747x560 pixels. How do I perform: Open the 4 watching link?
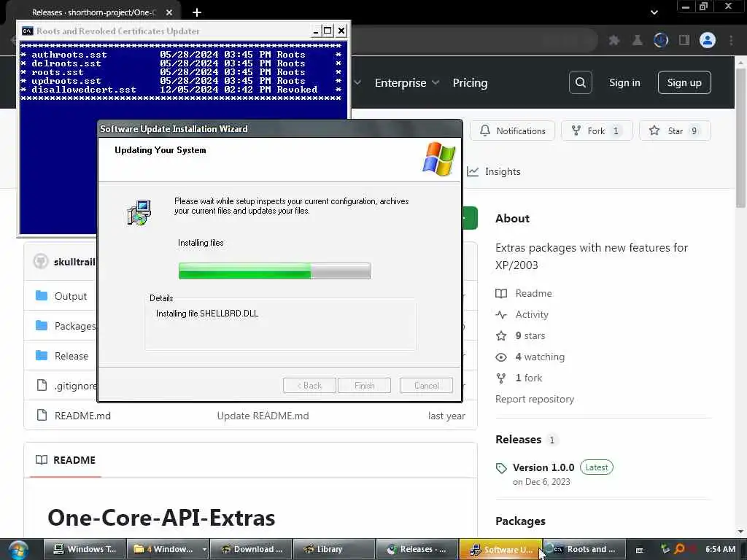coord(540,357)
